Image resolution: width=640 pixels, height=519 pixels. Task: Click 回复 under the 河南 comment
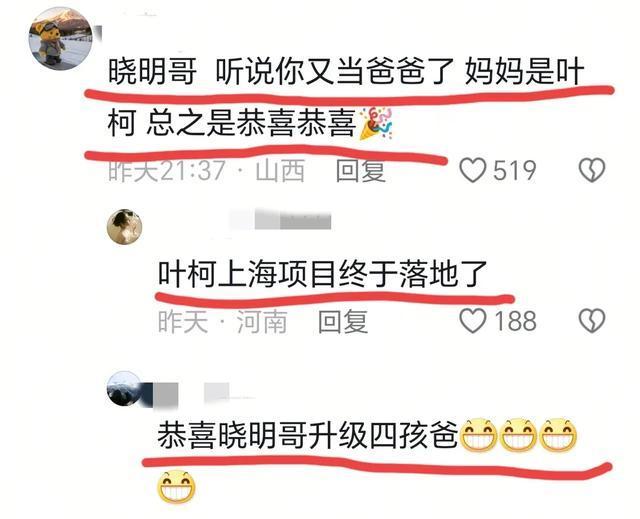click(x=343, y=321)
